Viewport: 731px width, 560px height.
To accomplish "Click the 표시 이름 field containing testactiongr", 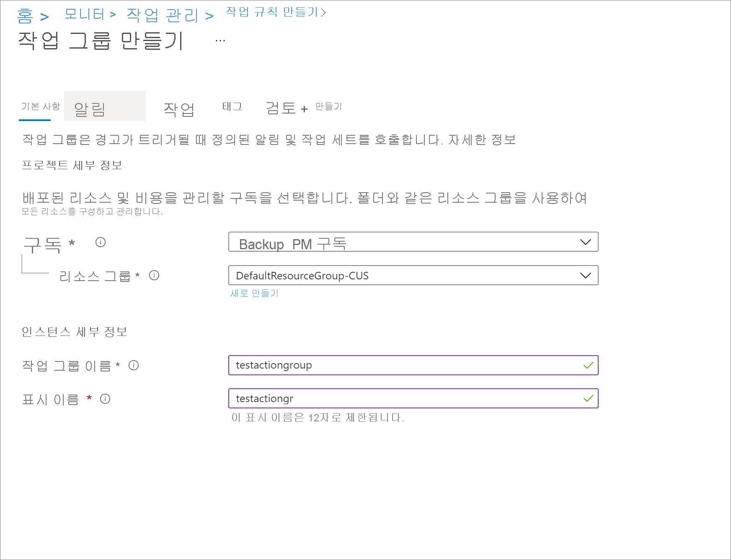I will click(x=413, y=398).
